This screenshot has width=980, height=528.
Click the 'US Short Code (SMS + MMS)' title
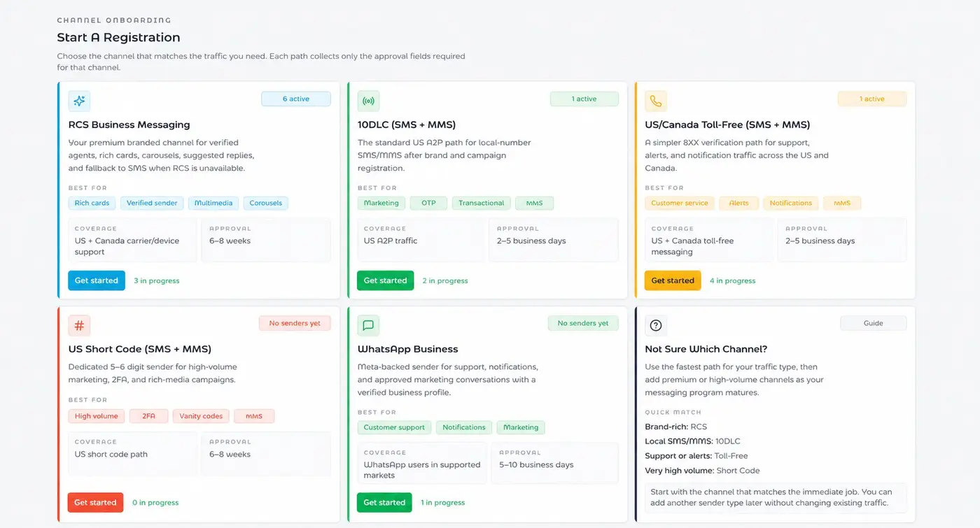click(140, 349)
